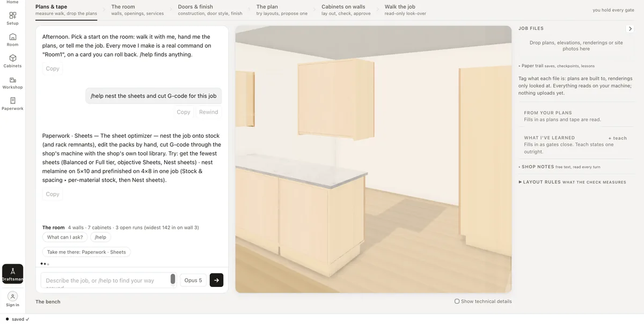Screen dimensions: 644x324
Task: Copy the Paperwork Sheets reply
Action: (53, 194)
